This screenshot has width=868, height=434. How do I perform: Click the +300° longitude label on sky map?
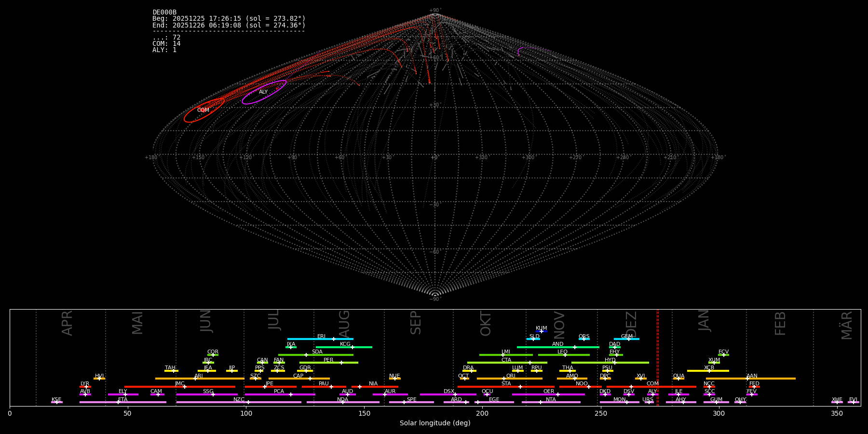529,158
